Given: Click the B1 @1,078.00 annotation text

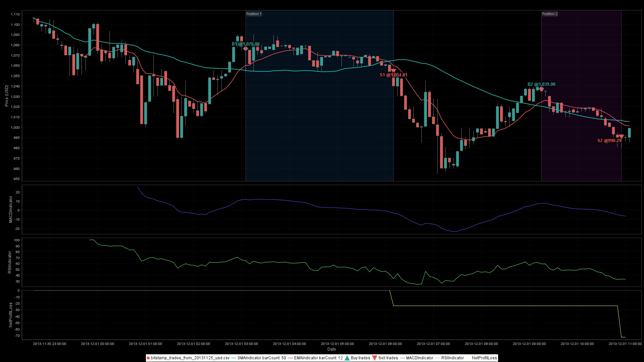Looking at the screenshot, I should (246, 44).
